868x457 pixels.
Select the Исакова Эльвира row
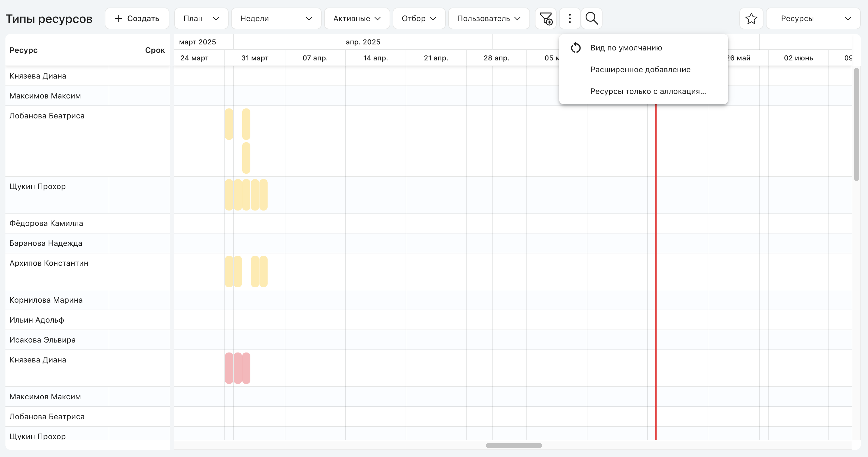[x=88, y=340]
